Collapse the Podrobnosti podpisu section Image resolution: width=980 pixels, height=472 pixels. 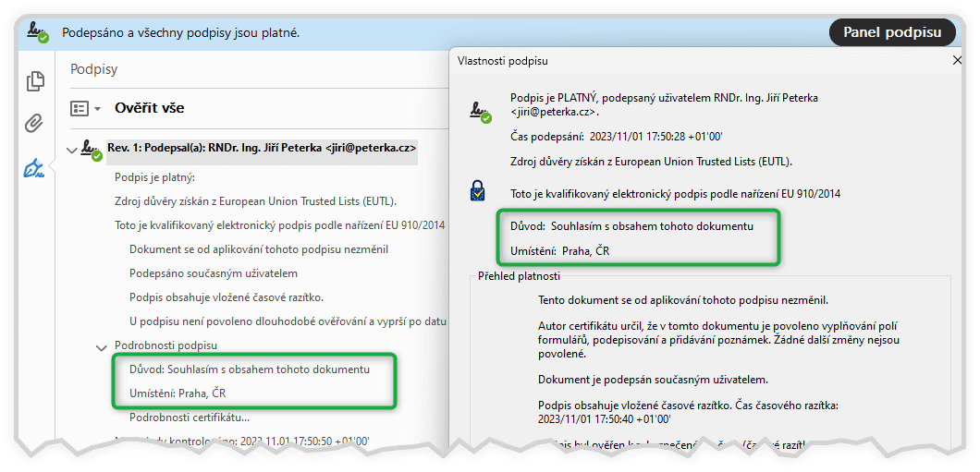tap(101, 346)
